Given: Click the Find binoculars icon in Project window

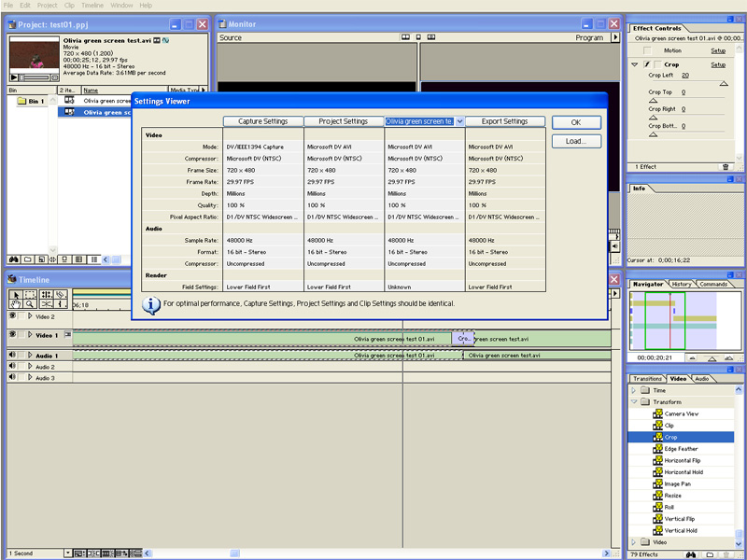Looking at the screenshot, I should click(14, 259).
